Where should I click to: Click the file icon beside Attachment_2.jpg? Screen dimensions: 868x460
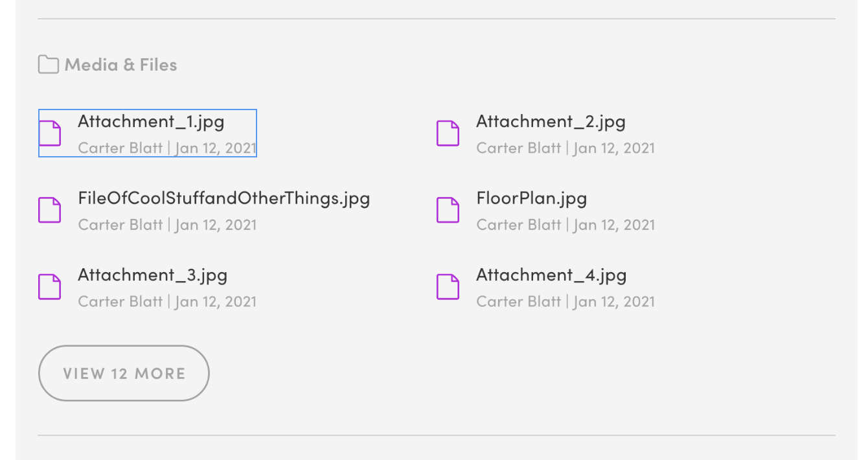click(448, 133)
